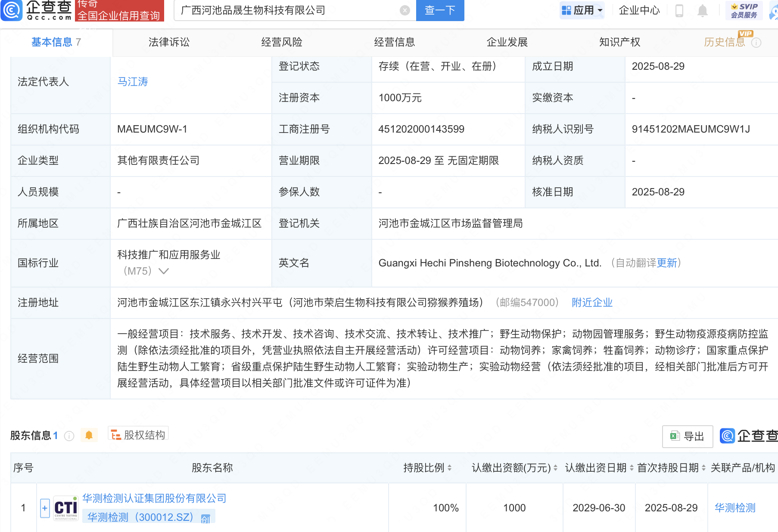The height and width of the screenshot is (532, 778).
Task: Open related product 华测检测 link
Action: 735,508
